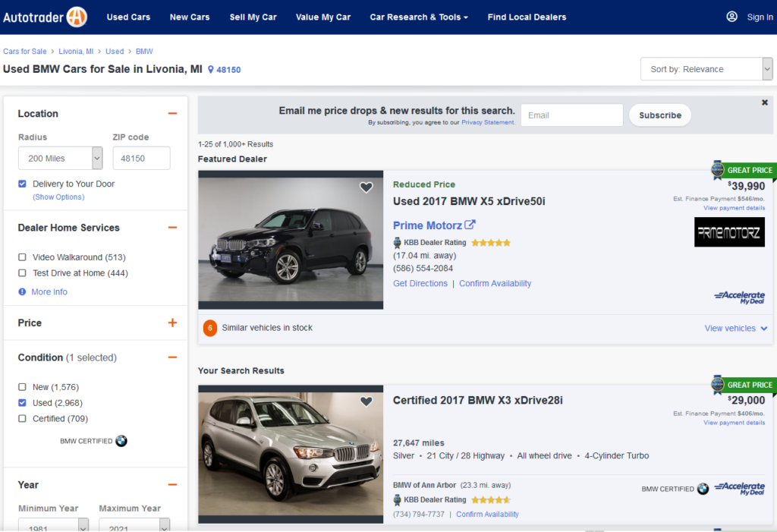Screen dimensions: 777x532
Task: Open Value My Car page
Action: coord(323,17)
